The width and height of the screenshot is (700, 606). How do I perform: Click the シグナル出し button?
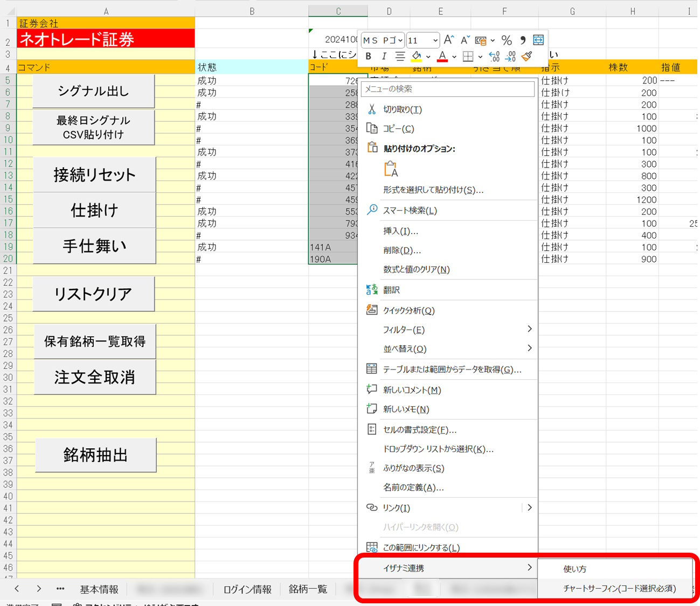[94, 91]
